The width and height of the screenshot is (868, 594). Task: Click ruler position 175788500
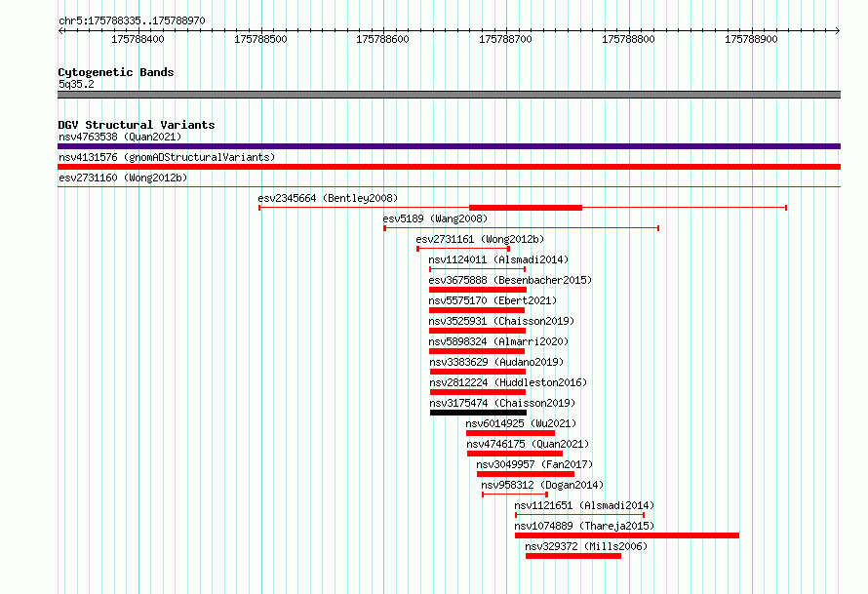point(260,39)
